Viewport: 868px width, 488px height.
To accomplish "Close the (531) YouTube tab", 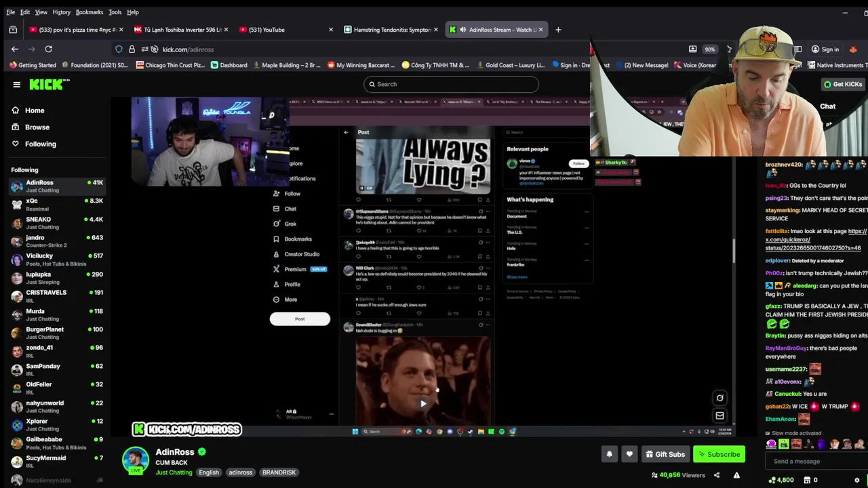I will click(331, 30).
